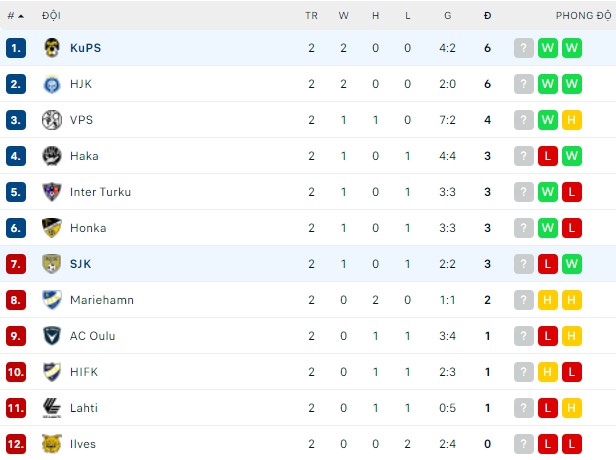
Task: Open the Mariehamn team page
Action: (x=101, y=300)
